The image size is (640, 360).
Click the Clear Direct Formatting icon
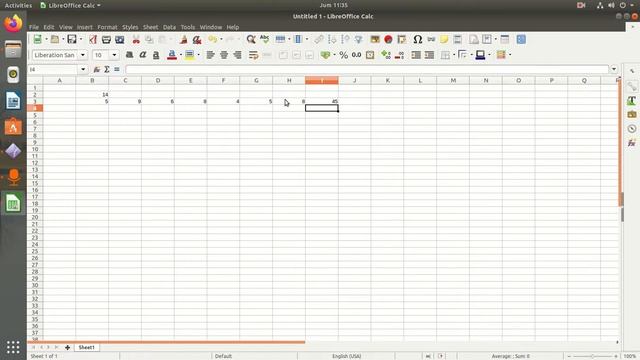click(x=197, y=39)
